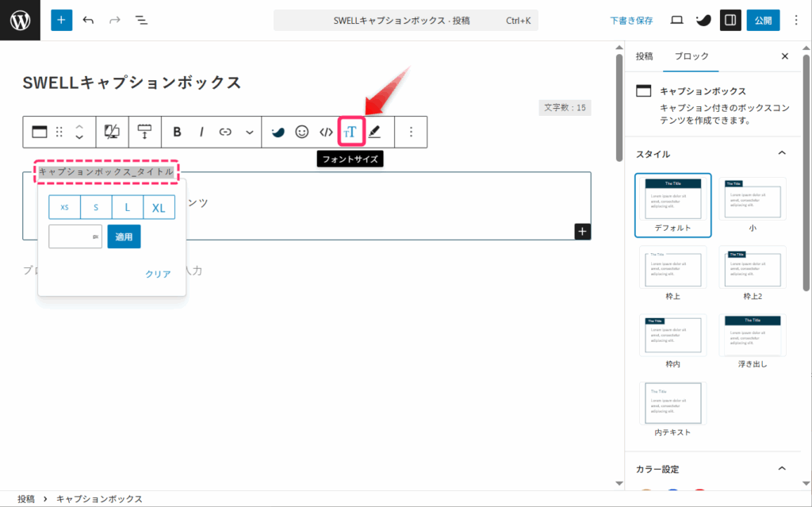Click キャプションボックス in the bottom breadcrumb
The height and width of the screenshot is (507, 812).
click(x=99, y=499)
